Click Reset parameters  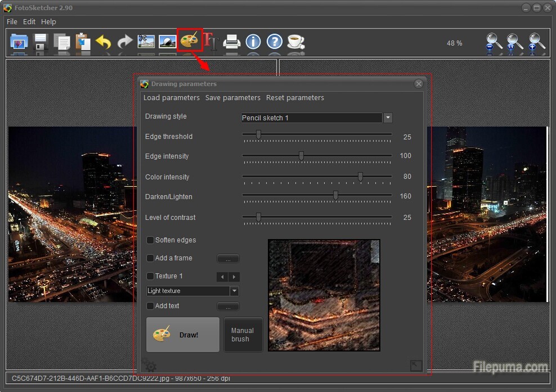295,98
